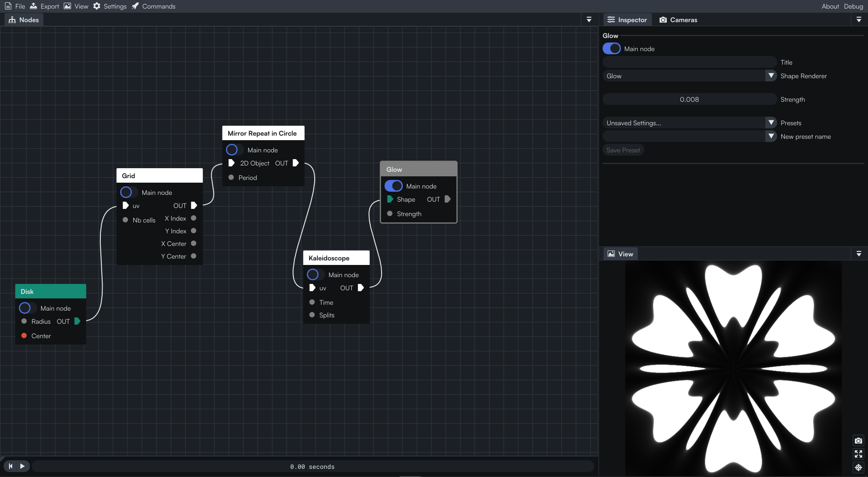The height and width of the screenshot is (477, 868).
Task: Select the Glow node title bar
Action: [419, 170]
